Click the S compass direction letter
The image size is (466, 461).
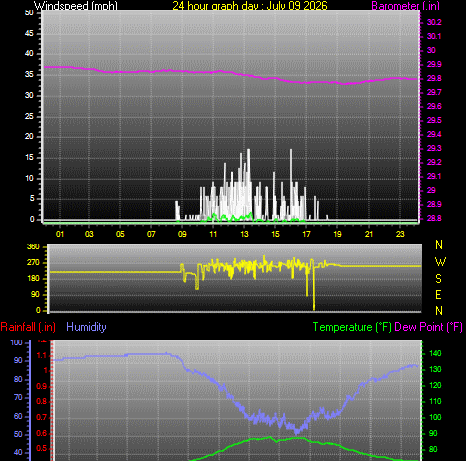[x=439, y=279]
